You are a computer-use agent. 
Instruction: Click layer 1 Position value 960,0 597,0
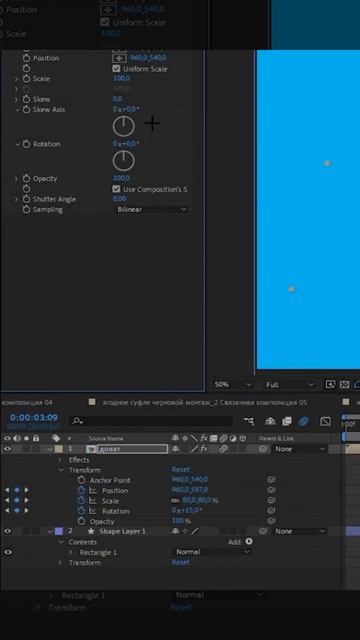190,490
